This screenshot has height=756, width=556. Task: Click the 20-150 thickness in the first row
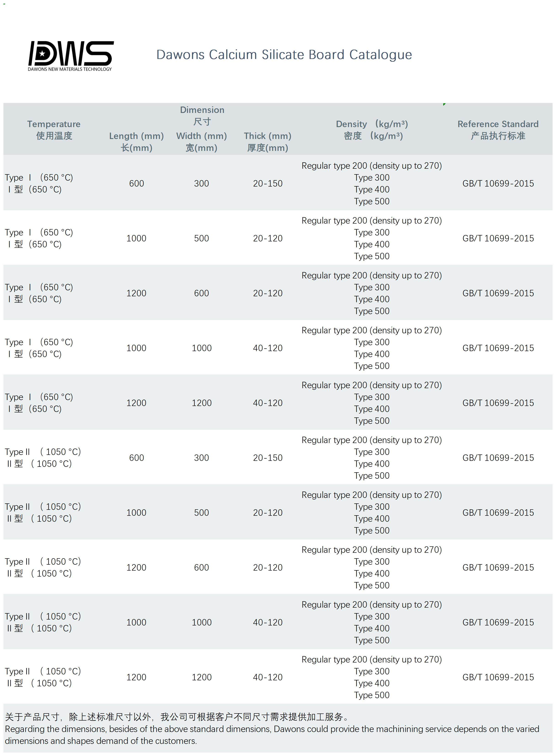(267, 183)
